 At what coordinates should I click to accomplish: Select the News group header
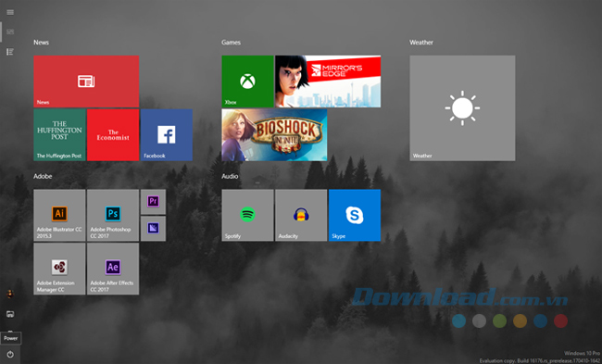click(x=41, y=43)
